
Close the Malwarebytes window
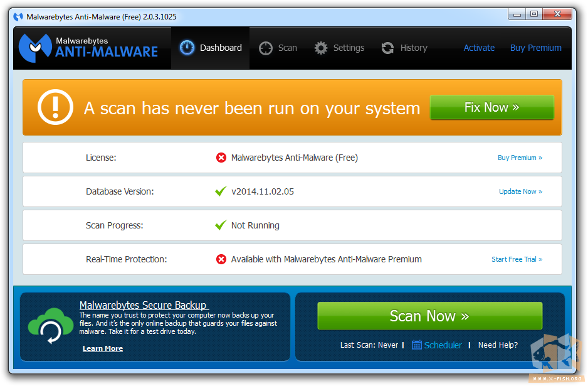pyautogui.click(x=557, y=14)
